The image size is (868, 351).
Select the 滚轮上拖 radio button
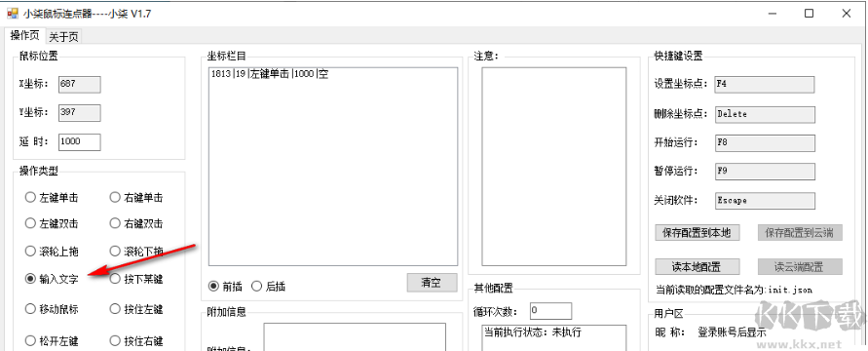(52, 252)
